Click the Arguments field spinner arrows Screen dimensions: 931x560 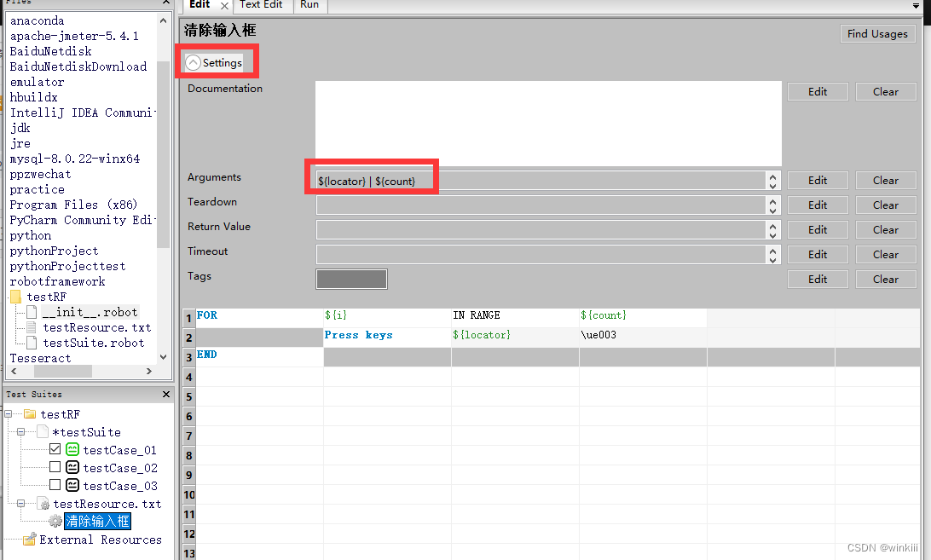pos(772,181)
